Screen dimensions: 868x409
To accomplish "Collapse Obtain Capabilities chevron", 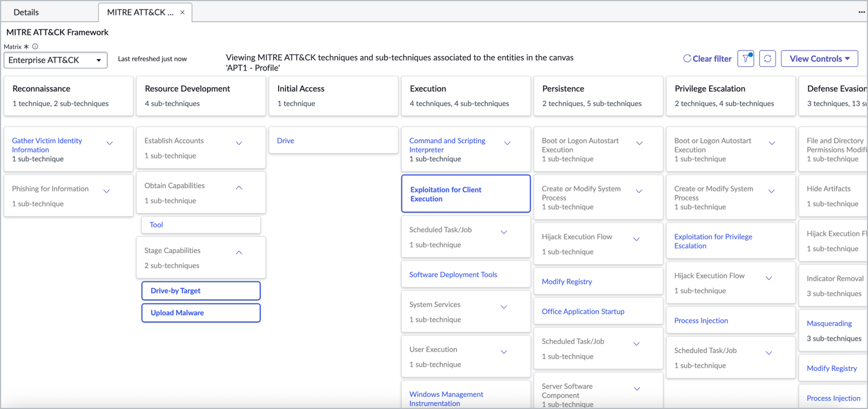I will coord(239,188).
